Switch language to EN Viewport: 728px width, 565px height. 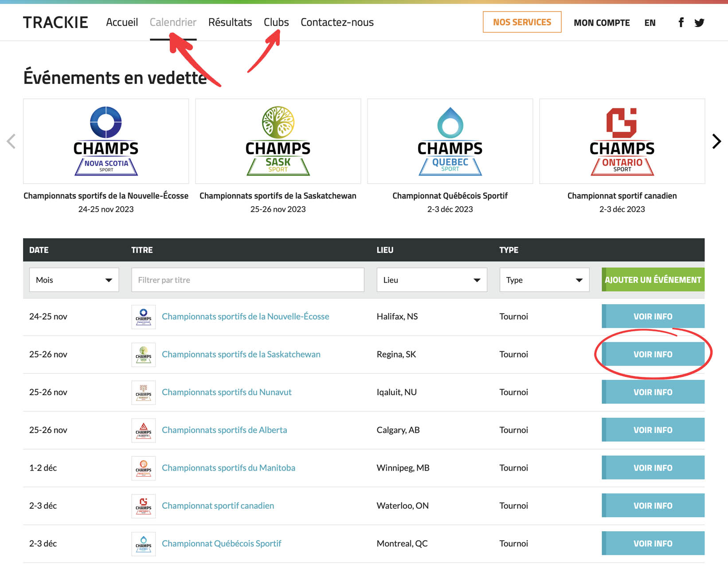(x=650, y=23)
